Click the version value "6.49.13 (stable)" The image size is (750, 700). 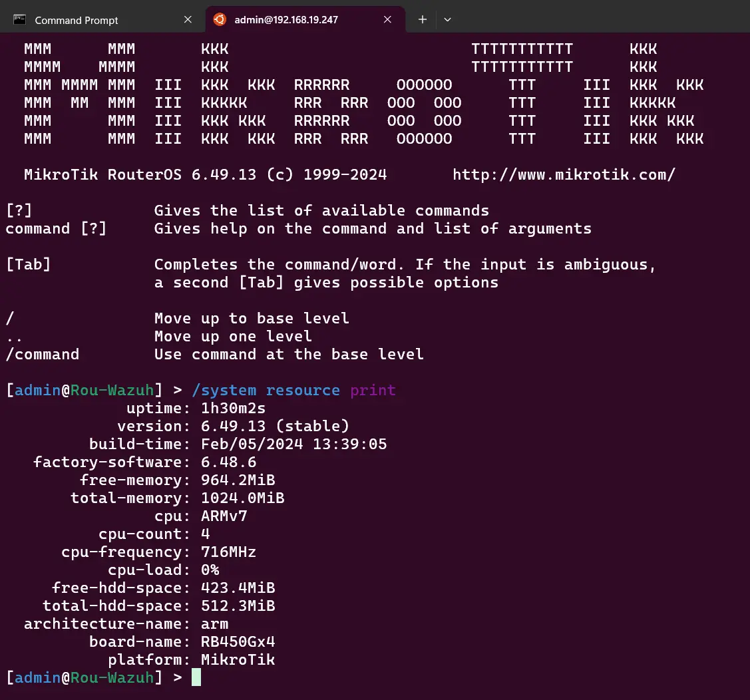click(x=275, y=427)
